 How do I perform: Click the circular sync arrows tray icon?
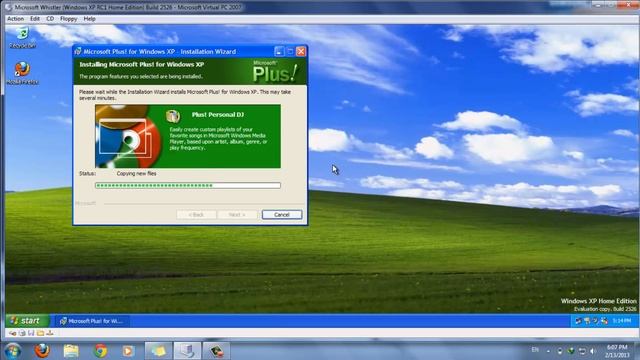tap(582, 351)
